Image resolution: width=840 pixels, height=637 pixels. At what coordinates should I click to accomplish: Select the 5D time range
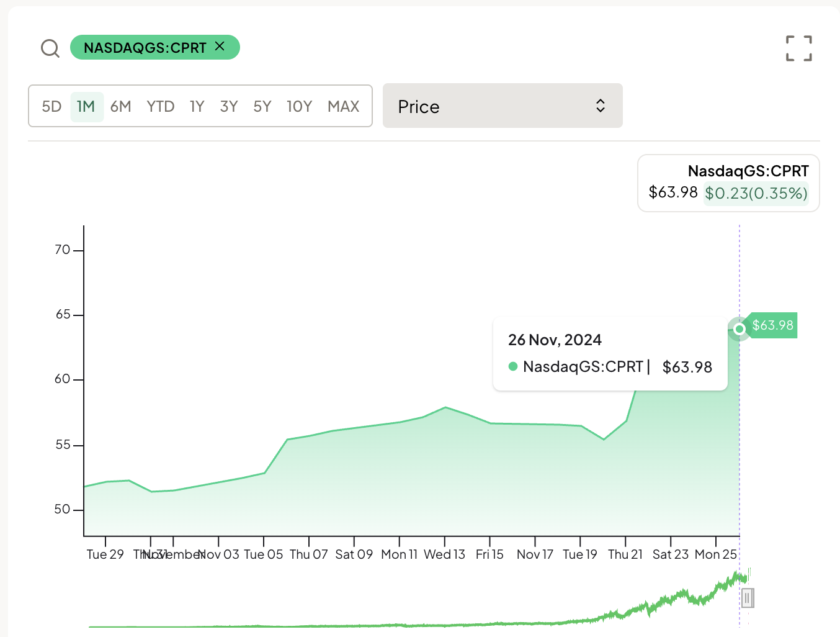(51, 107)
